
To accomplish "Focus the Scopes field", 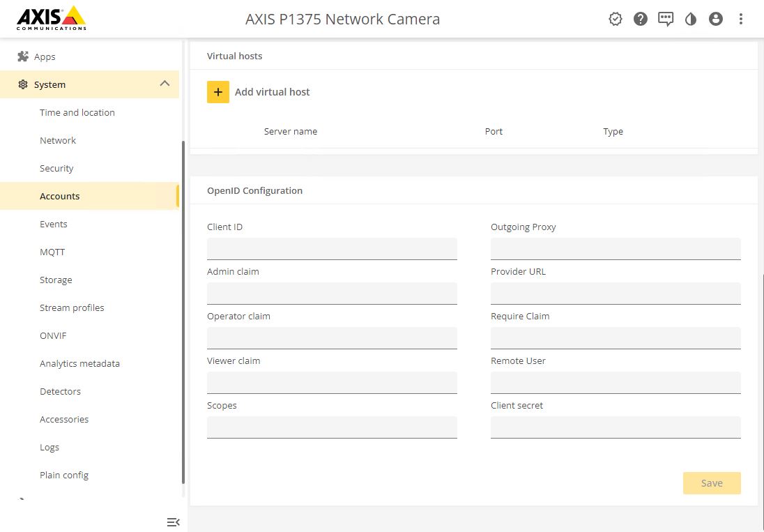I will click(332, 427).
